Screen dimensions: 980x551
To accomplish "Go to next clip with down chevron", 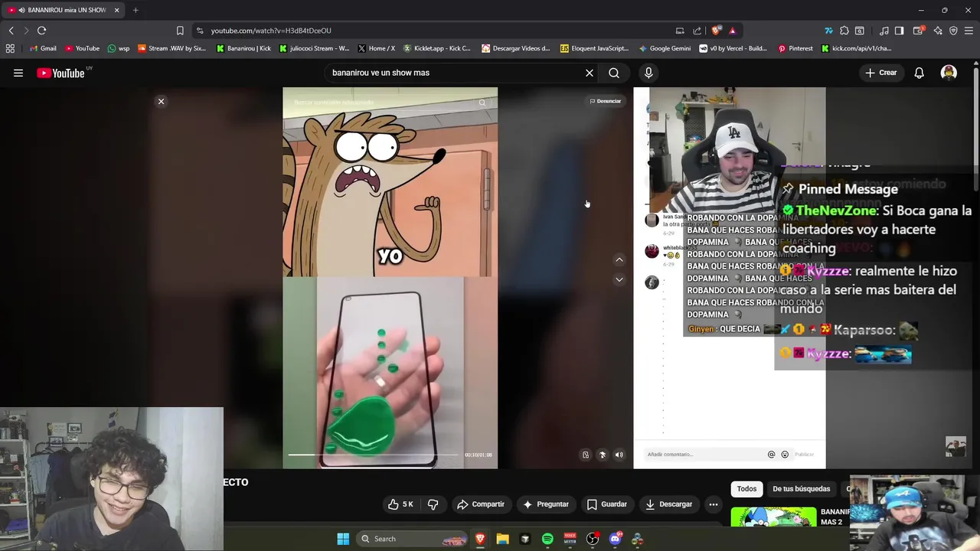I will (619, 279).
